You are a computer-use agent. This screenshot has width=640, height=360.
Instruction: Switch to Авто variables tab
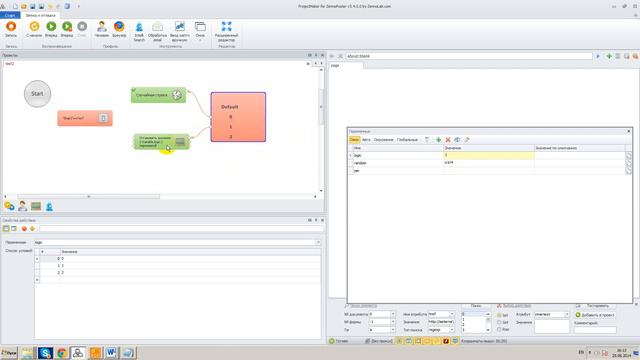click(367, 140)
